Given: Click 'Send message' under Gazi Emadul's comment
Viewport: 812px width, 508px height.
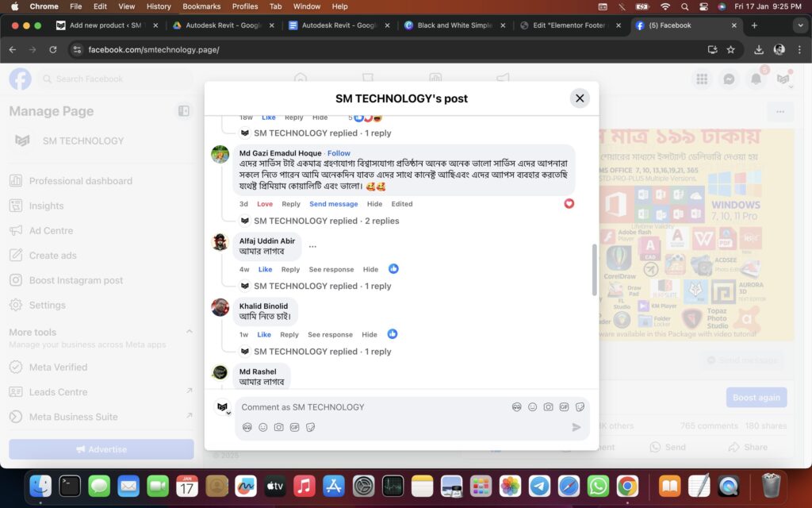Looking at the screenshot, I should point(333,204).
